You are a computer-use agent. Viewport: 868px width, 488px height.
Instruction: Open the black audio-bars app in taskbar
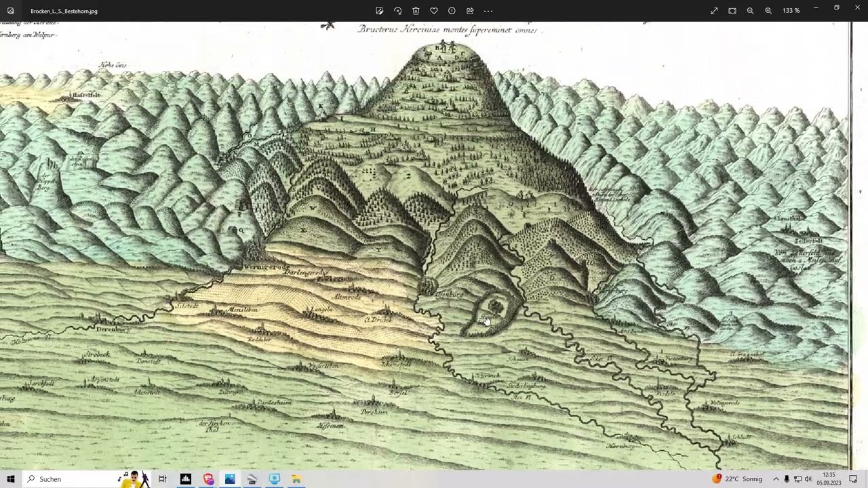coord(185,479)
